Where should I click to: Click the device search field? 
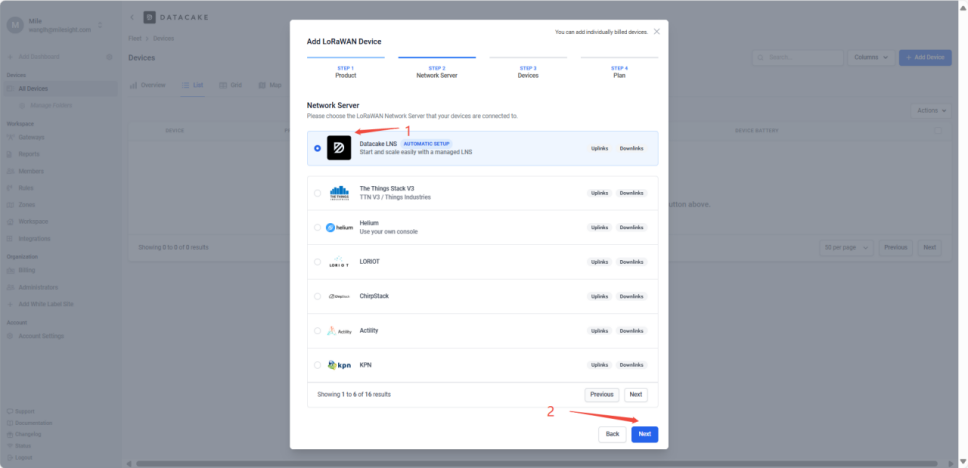point(798,57)
